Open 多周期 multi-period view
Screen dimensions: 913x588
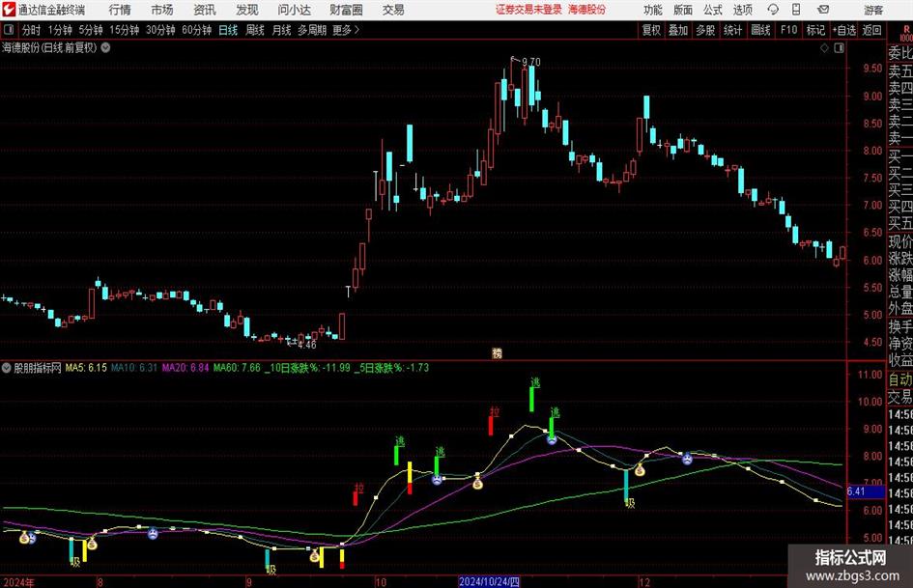click(312, 30)
